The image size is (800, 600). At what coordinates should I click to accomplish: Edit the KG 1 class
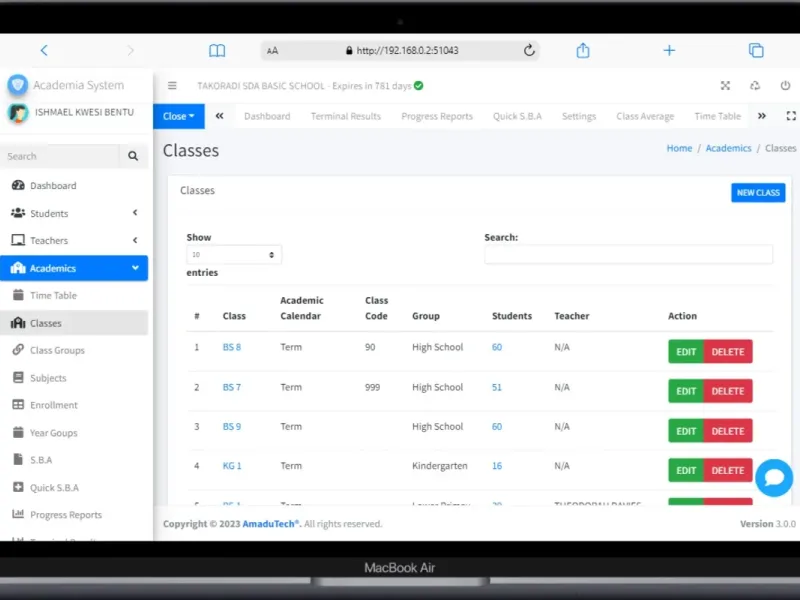point(686,470)
